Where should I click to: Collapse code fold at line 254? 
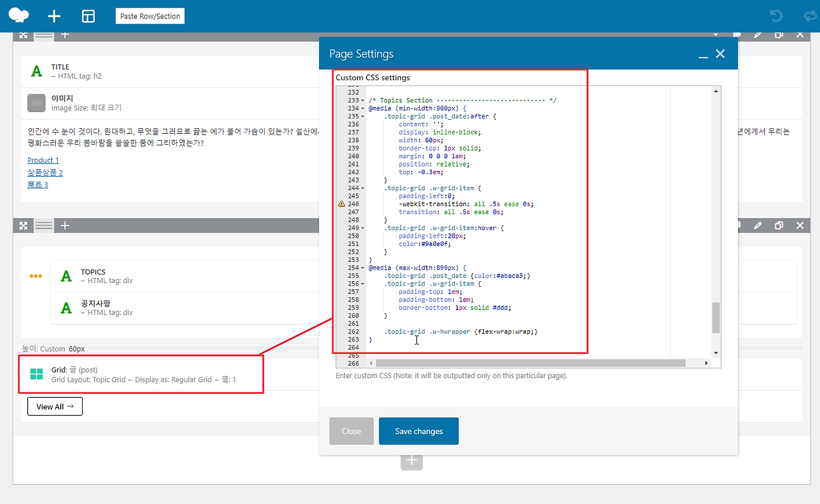click(x=363, y=268)
